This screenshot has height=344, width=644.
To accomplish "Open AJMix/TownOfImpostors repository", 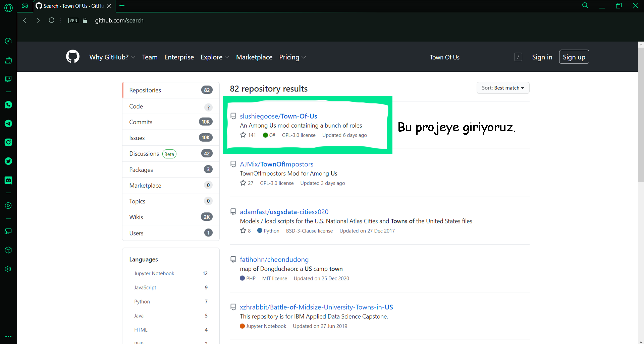I will click(276, 164).
